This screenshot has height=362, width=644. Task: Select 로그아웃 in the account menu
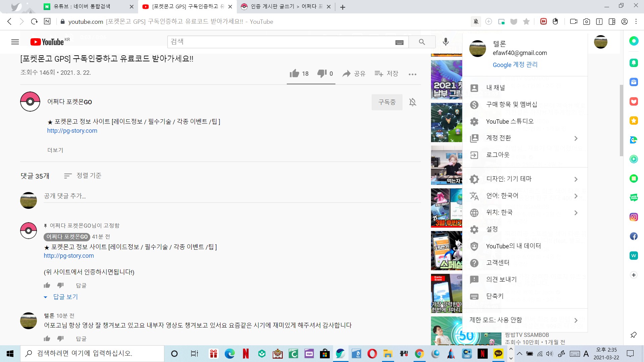click(498, 155)
